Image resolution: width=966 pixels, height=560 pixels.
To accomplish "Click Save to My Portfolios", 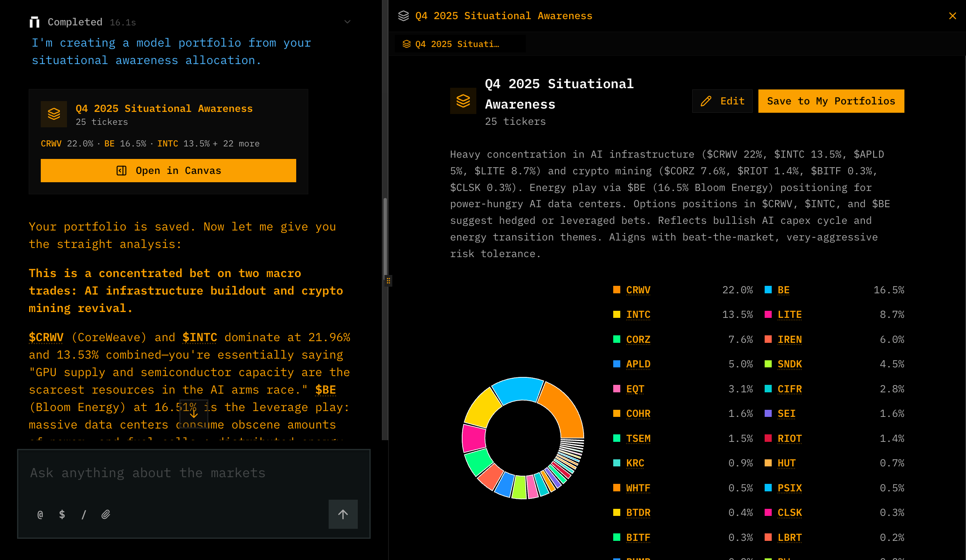I will [831, 101].
